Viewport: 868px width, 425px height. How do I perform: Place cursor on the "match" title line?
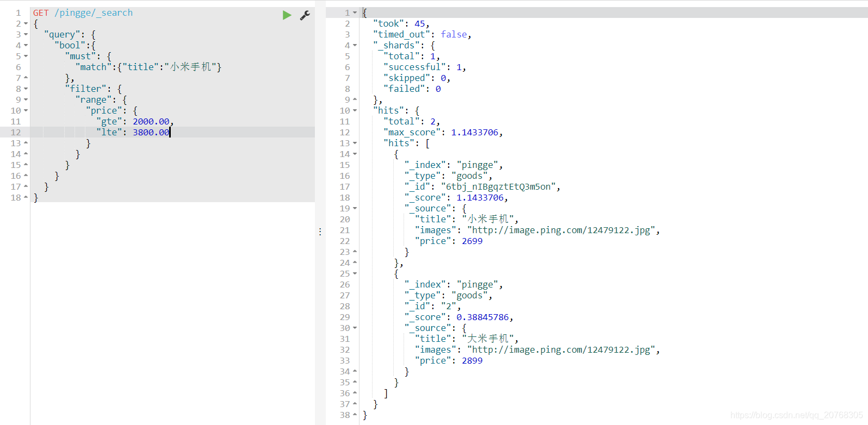point(148,67)
